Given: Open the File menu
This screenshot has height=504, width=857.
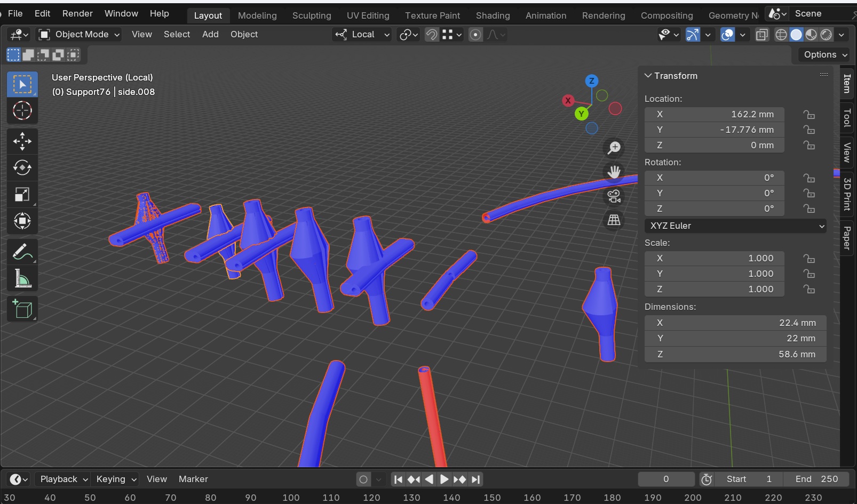Looking at the screenshot, I should (x=15, y=13).
